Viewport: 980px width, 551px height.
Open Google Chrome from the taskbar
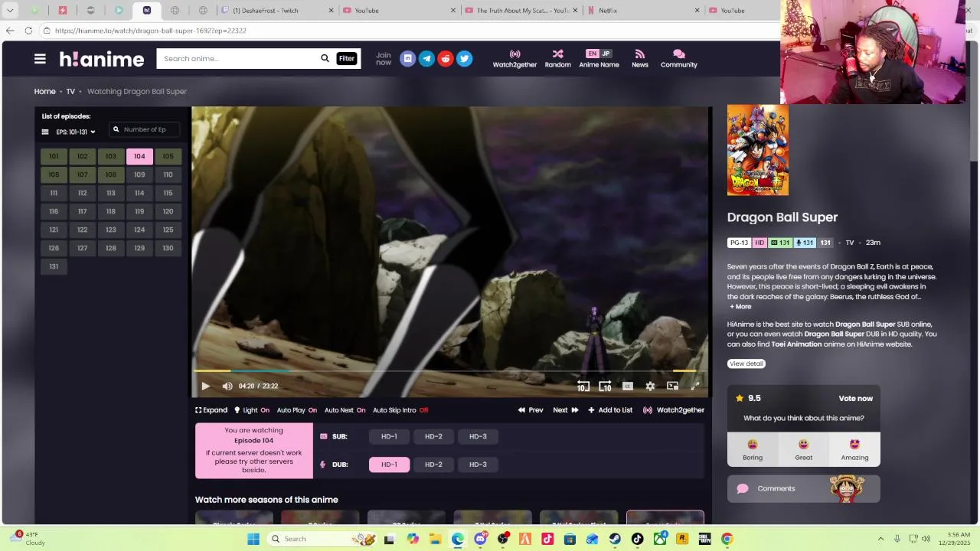coord(727,539)
